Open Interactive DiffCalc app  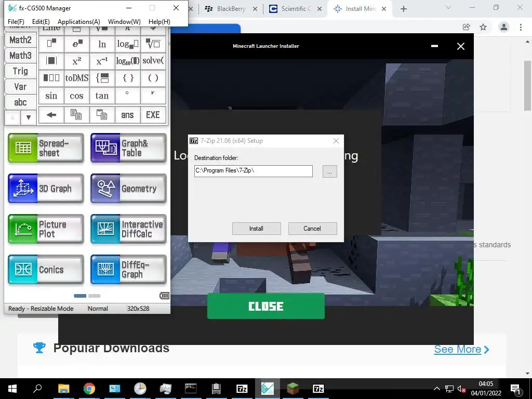[x=129, y=229]
